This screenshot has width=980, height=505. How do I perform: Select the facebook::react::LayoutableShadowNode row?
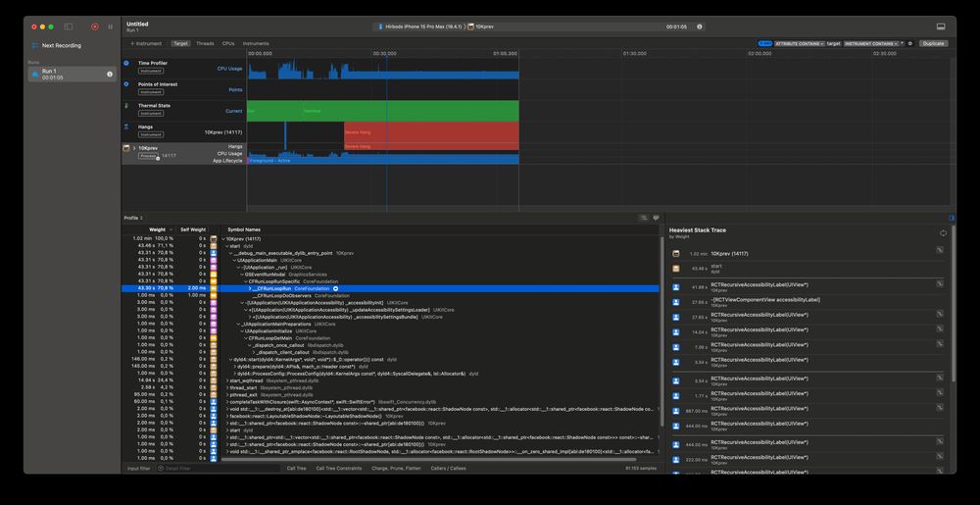[390, 416]
